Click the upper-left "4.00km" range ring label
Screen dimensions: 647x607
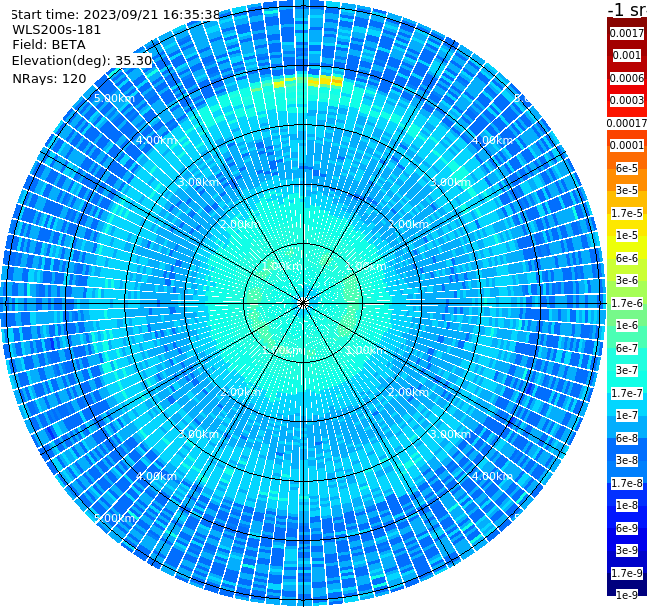[156, 140]
